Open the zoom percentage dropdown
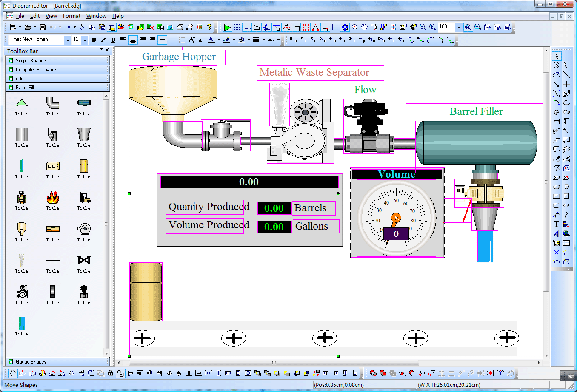The width and height of the screenshot is (577, 392). (x=459, y=28)
